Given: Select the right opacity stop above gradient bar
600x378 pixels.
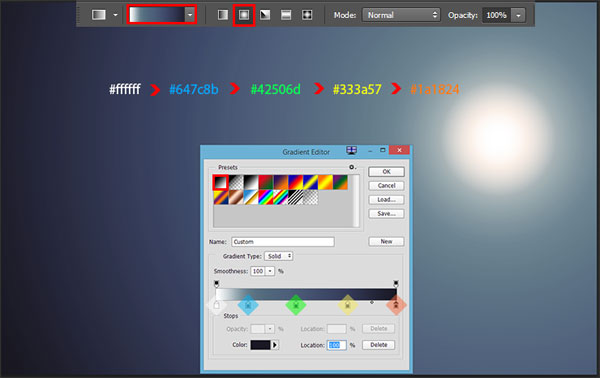Looking at the screenshot, I should (x=396, y=284).
